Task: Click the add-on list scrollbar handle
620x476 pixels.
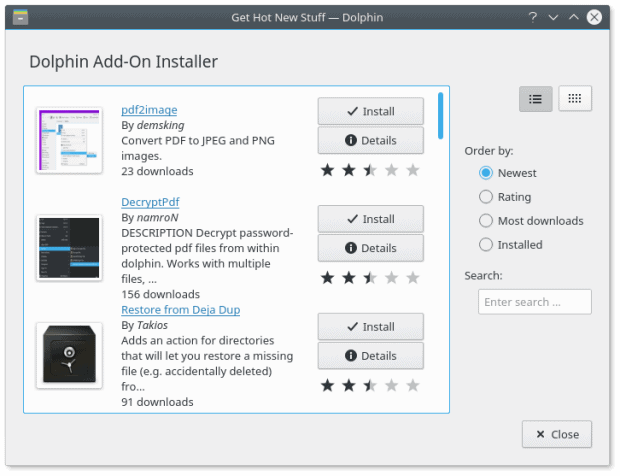Action: [x=440, y=116]
